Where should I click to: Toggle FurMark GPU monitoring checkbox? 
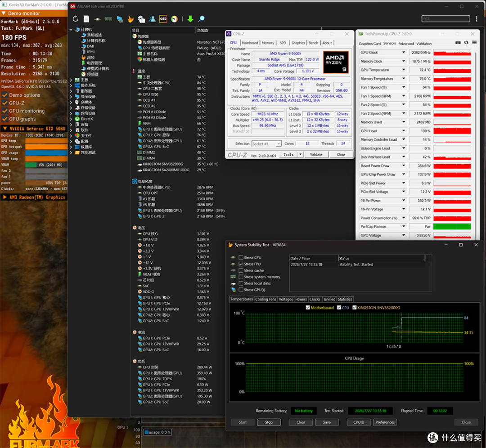click(4, 111)
